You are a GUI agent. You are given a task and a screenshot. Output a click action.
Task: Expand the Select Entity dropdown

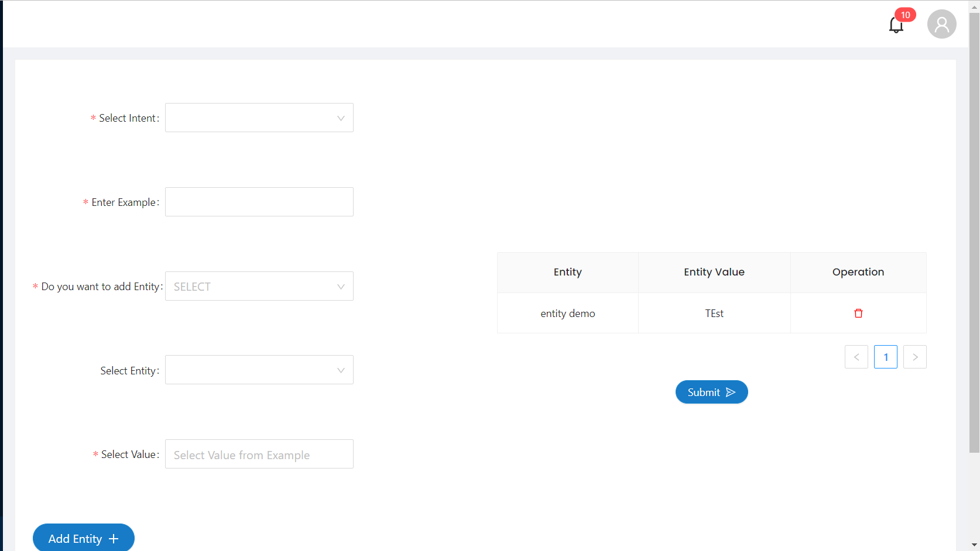pos(259,370)
